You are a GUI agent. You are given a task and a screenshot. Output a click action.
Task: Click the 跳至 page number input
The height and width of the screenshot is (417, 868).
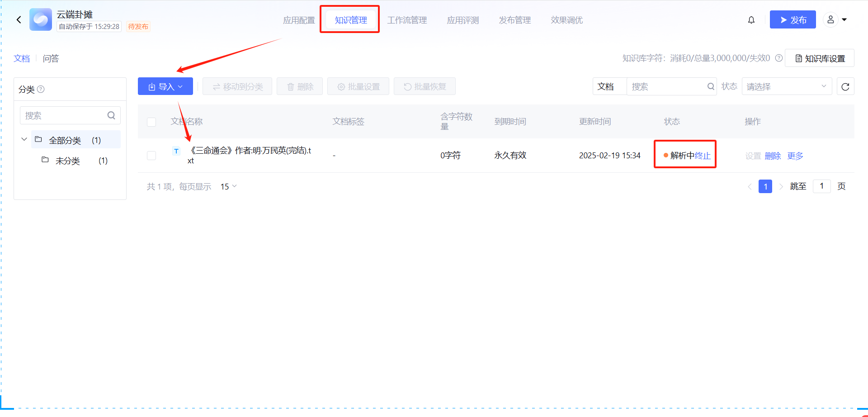pos(821,186)
